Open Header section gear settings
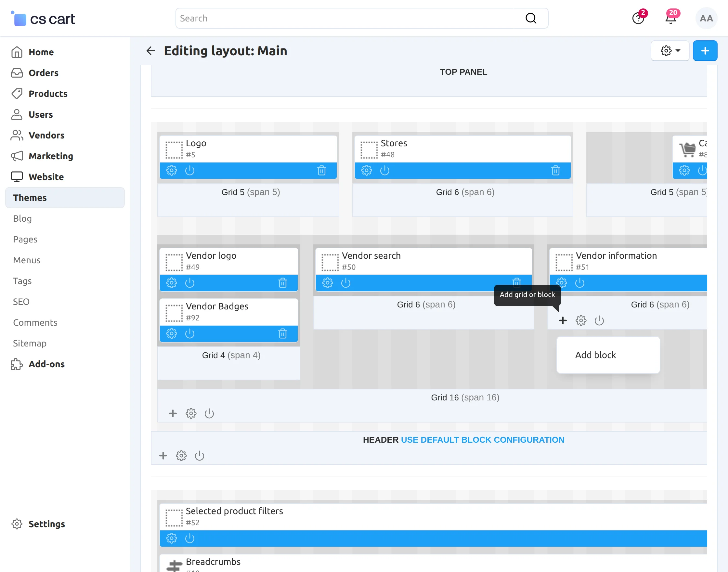The height and width of the screenshot is (572, 728). (181, 455)
